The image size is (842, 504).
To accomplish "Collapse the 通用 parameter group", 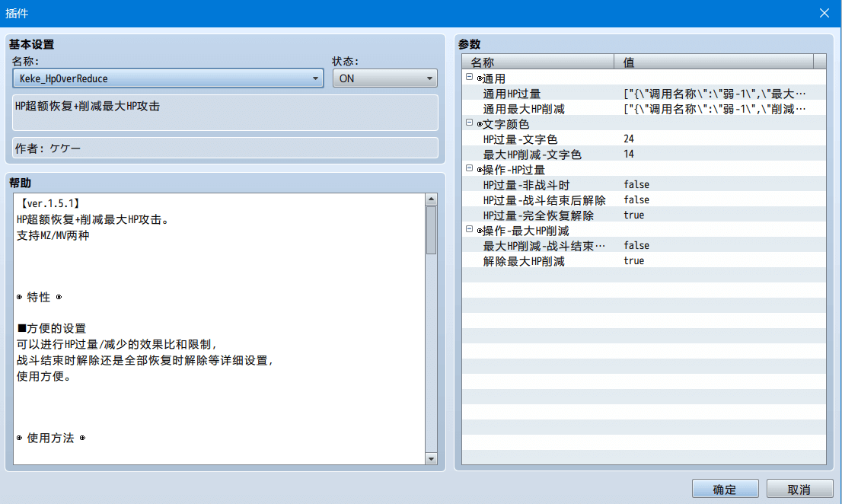I will coord(469,78).
